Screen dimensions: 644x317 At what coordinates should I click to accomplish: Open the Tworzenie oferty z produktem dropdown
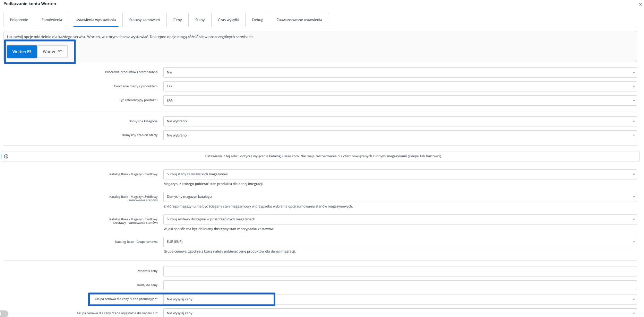pos(400,86)
